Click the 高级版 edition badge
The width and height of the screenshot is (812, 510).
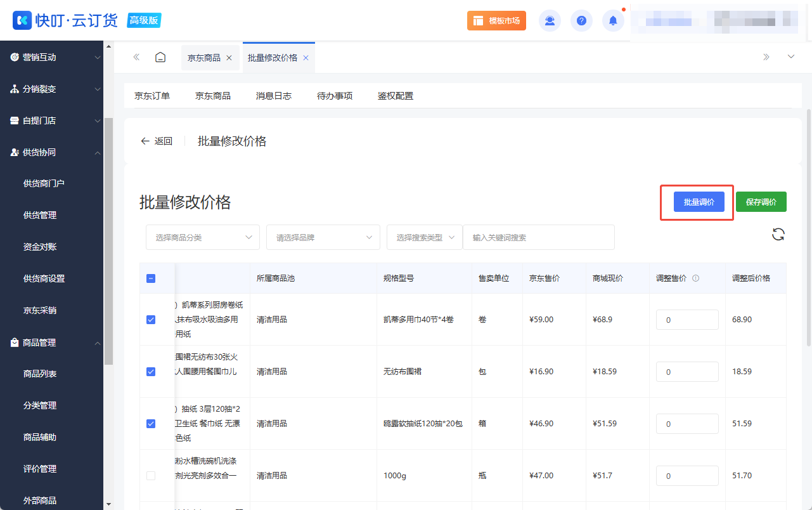coord(144,20)
